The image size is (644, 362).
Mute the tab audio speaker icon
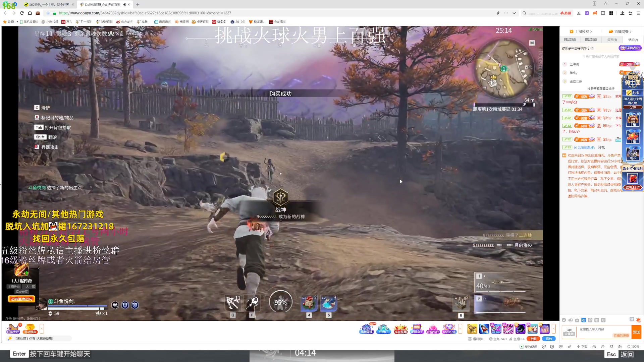click(x=124, y=5)
